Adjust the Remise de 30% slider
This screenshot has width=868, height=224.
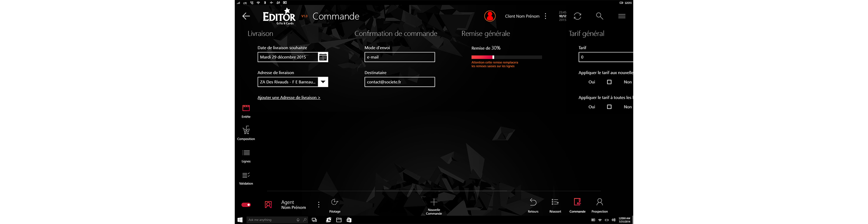[493, 57]
